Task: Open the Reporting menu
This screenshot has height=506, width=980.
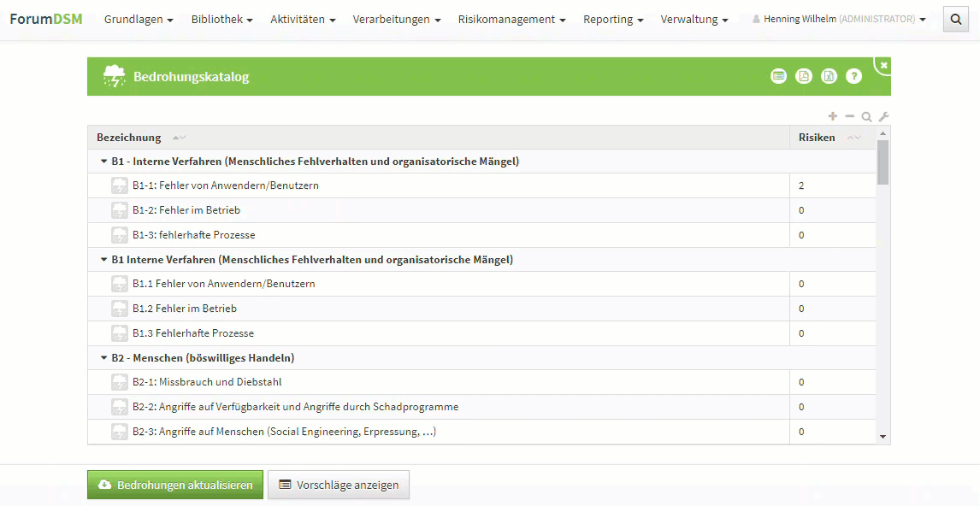Action: tap(612, 18)
